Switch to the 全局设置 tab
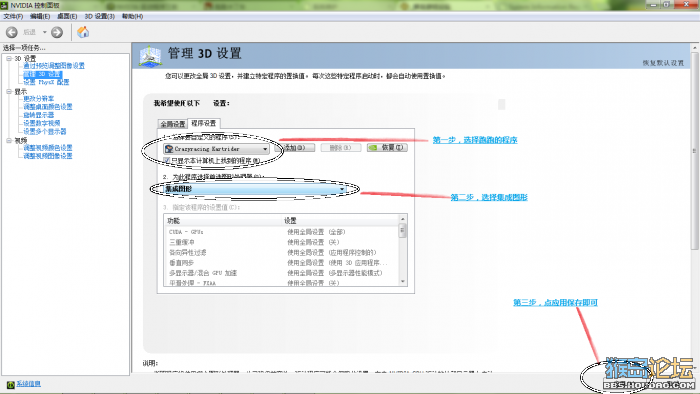 coord(173,124)
